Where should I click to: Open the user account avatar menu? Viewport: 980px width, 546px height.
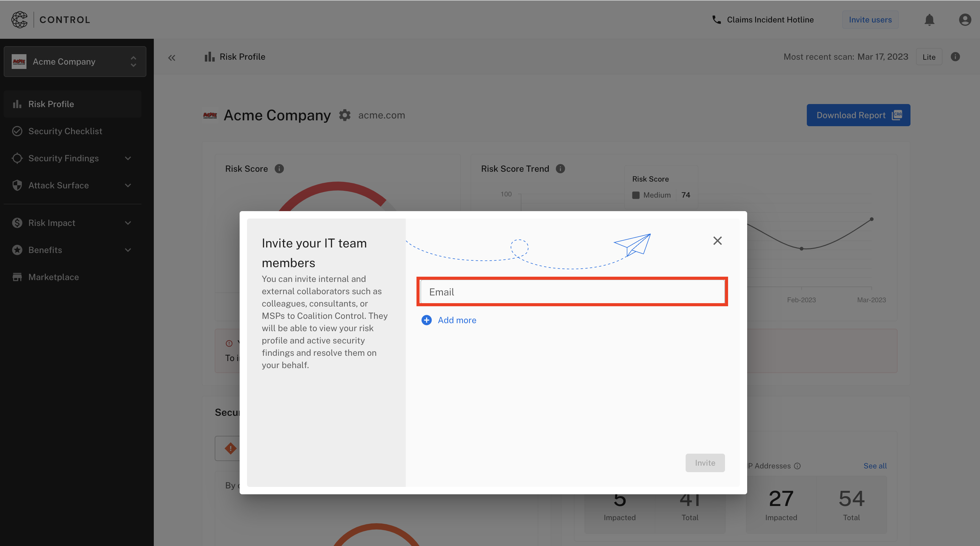[965, 19]
